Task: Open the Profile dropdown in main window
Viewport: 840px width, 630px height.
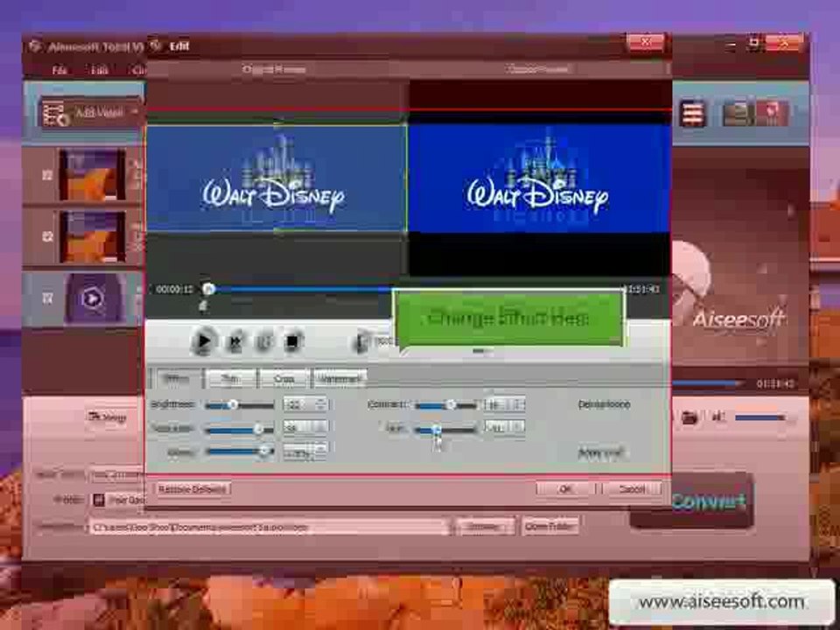Action: (x=119, y=500)
